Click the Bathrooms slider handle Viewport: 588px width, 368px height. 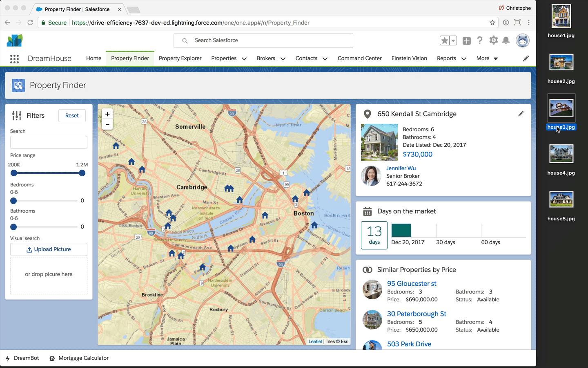pos(13,227)
